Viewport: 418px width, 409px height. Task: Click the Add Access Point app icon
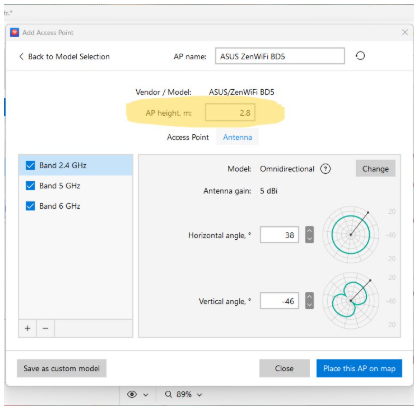click(x=14, y=32)
